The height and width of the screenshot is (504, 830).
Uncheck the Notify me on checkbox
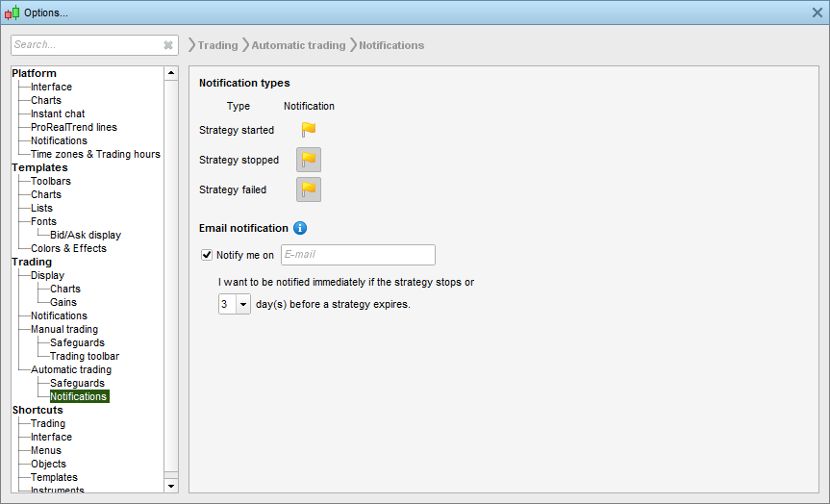tap(207, 255)
